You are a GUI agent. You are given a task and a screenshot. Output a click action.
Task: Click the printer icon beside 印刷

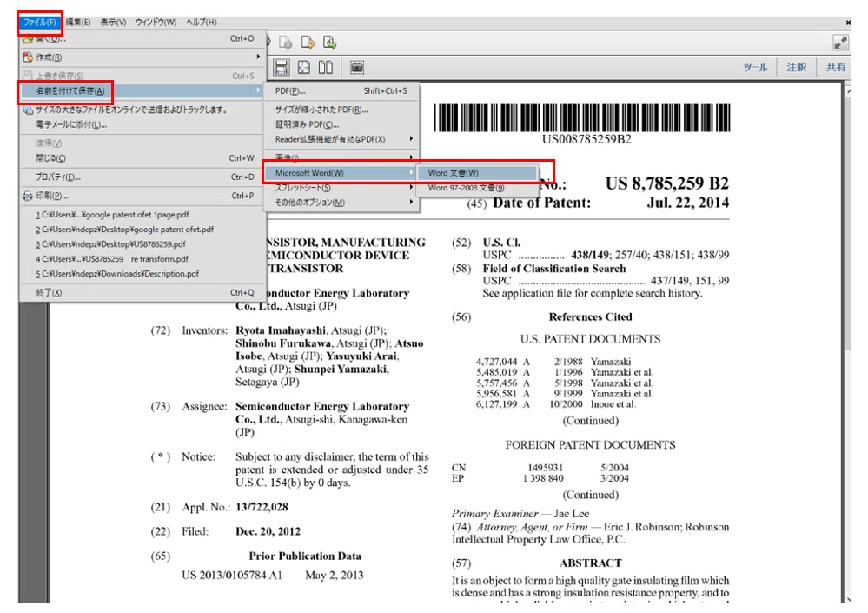pos(28,196)
